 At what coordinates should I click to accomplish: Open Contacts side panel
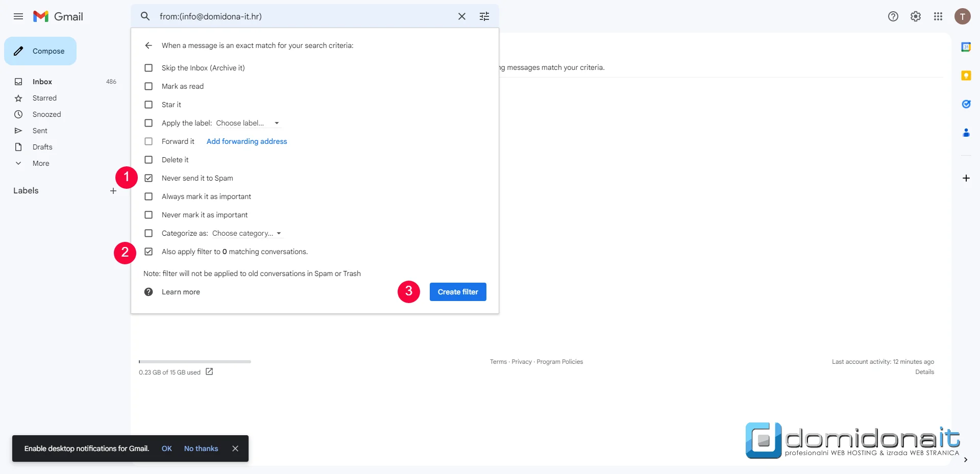coord(966,133)
